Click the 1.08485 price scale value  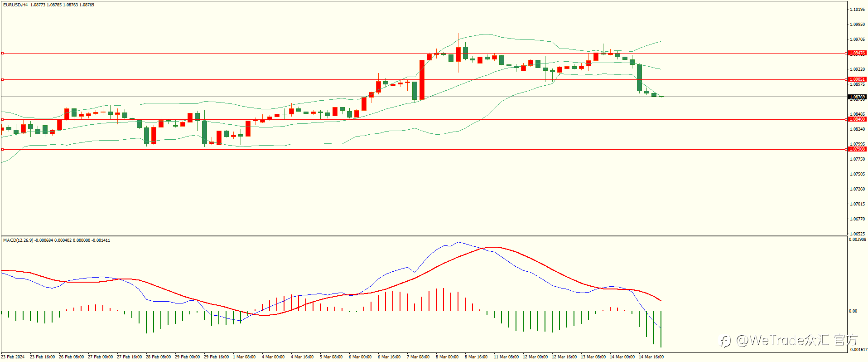click(857, 114)
